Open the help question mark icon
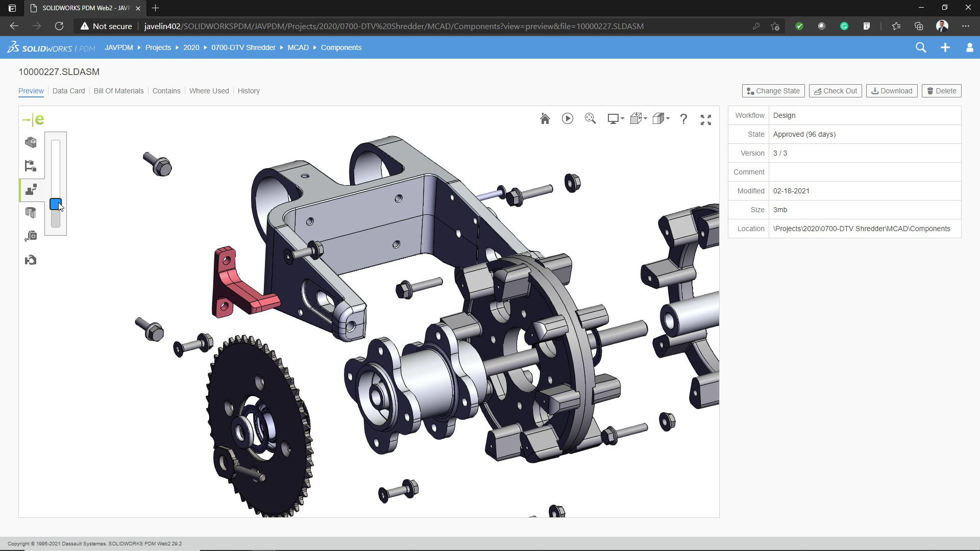The image size is (980, 551). pyautogui.click(x=683, y=119)
